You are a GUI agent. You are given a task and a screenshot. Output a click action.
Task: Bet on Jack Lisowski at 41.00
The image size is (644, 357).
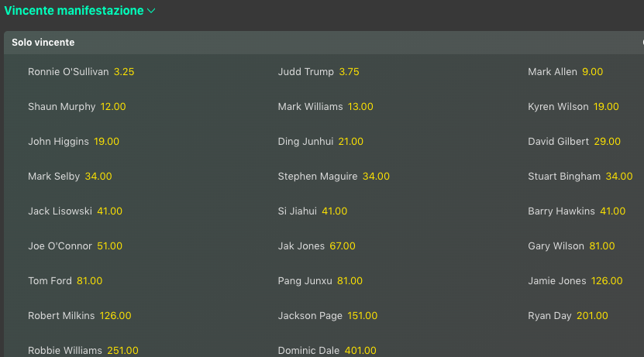coord(109,211)
